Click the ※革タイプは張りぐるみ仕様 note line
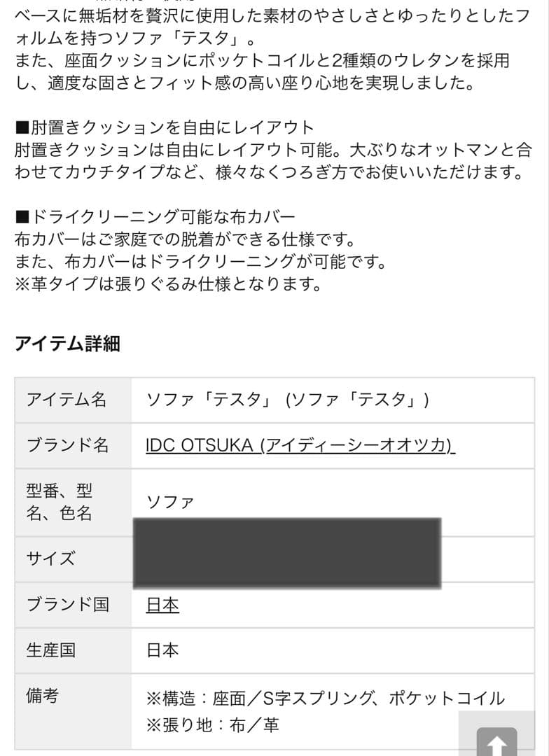The width and height of the screenshot is (549, 756). click(x=168, y=285)
